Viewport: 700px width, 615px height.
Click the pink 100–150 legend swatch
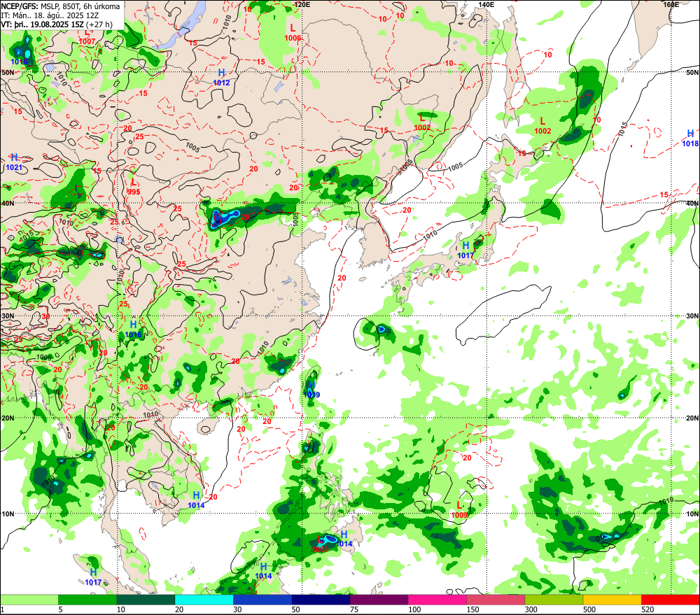437,600
